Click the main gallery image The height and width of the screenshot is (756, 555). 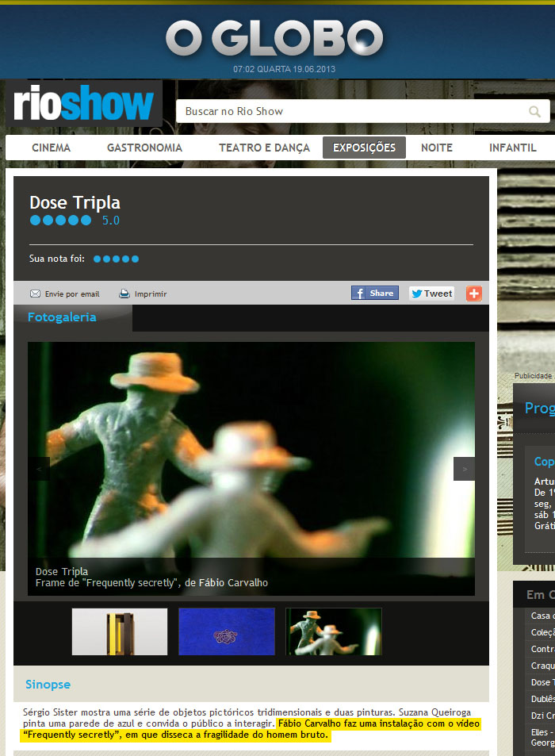tap(251, 469)
